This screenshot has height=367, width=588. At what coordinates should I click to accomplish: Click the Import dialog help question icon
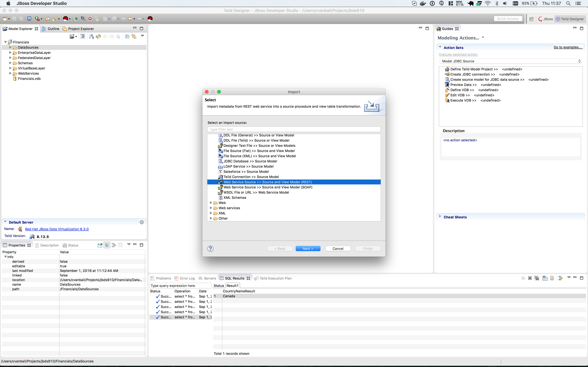[210, 248]
